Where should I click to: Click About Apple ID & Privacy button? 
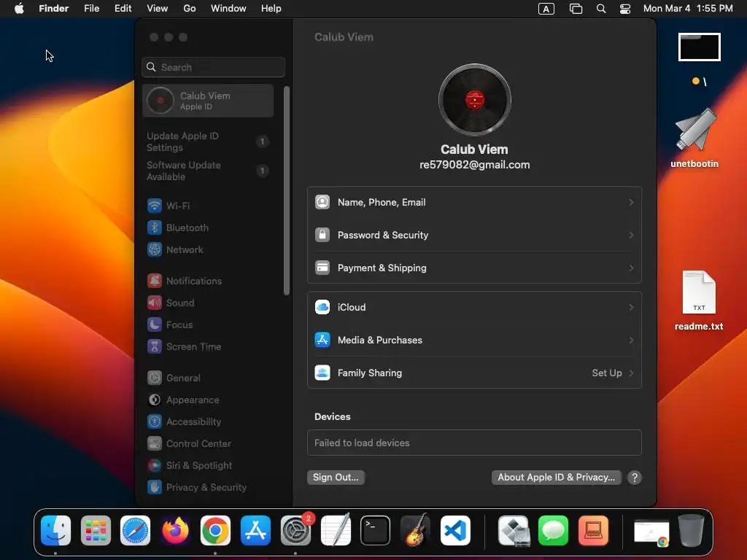(557, 478)
